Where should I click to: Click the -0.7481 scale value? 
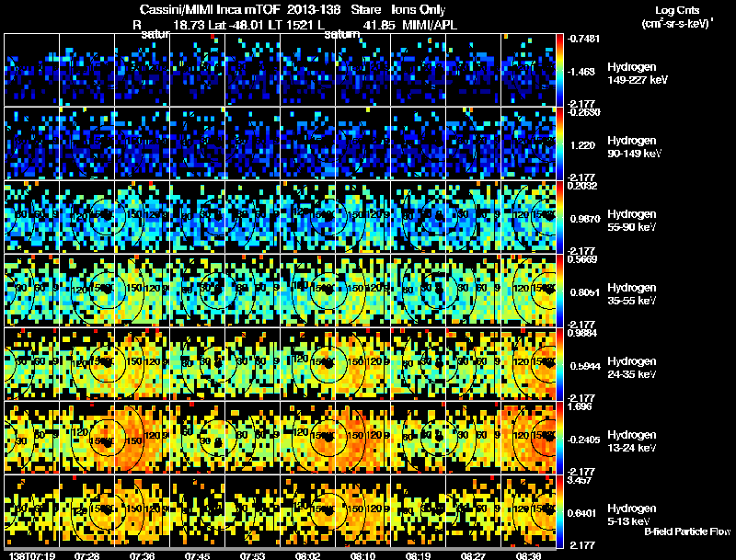[x=583, y=39]
